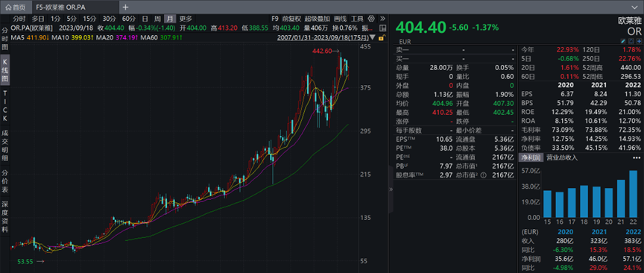Select the 月 monthly period
The image size is (644, 273).
[170, 19]
